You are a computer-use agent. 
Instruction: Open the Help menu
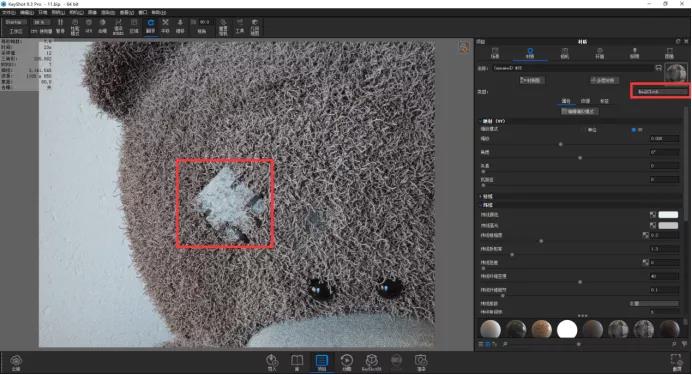[159, 12]
